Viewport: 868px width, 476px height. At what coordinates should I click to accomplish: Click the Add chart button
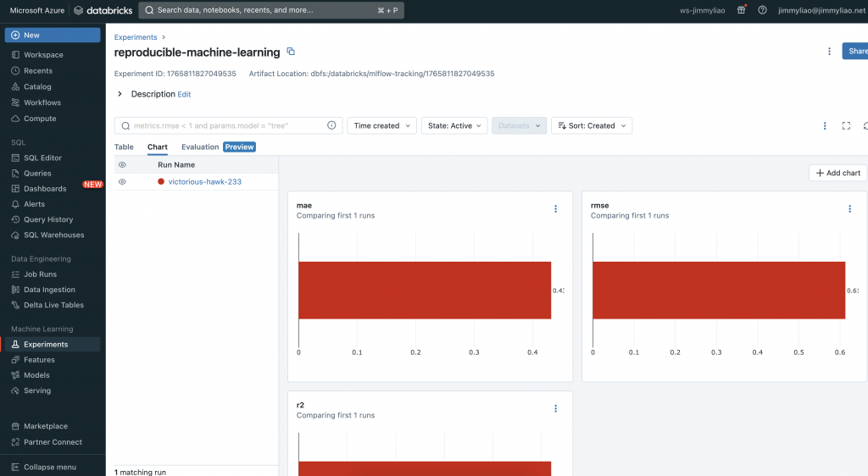838,173
